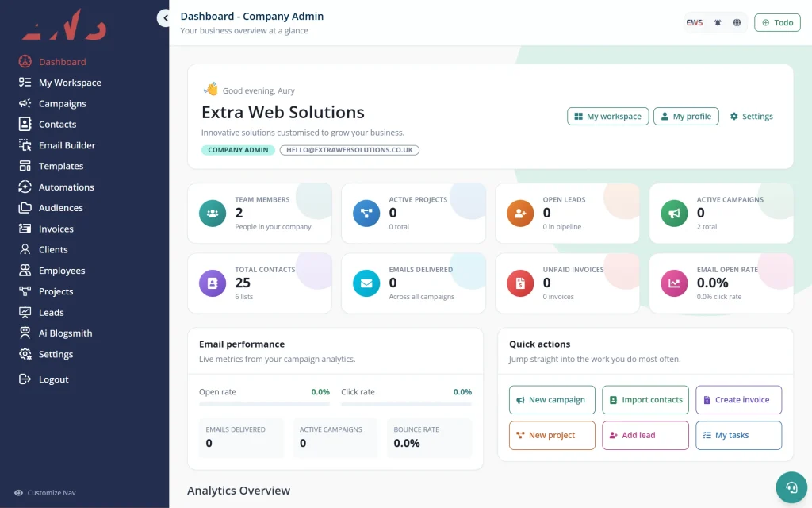Click the '25' total contacts value
This screenshot has height=508, width=812.
pos(243,283)
